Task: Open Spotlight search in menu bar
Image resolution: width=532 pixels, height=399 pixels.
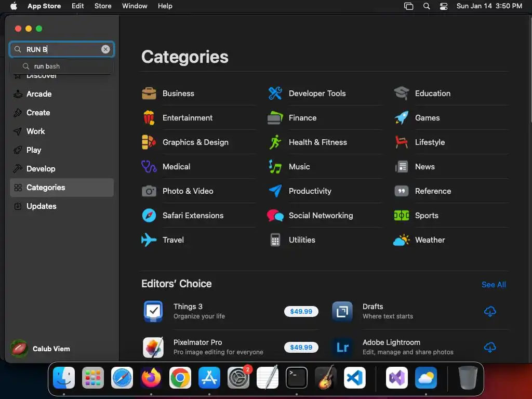Action: tap(427, 6)
